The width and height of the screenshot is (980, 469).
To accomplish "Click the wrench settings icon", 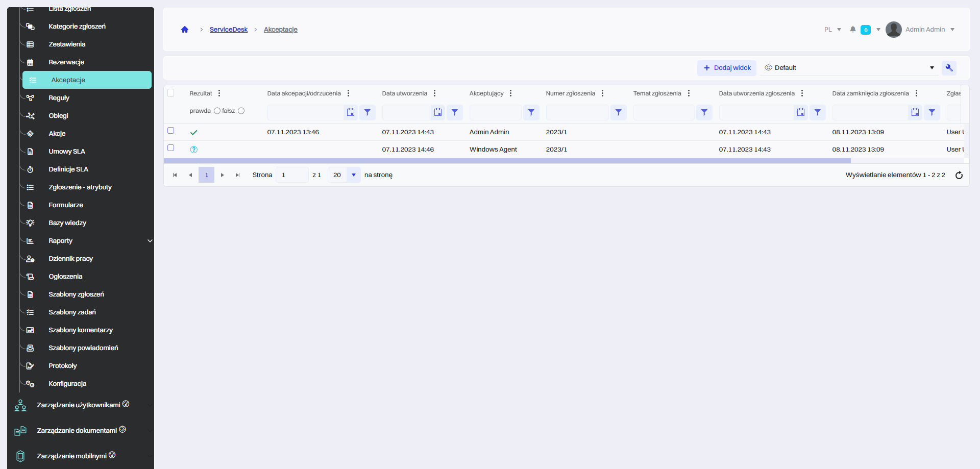I will tap(949, 68).
